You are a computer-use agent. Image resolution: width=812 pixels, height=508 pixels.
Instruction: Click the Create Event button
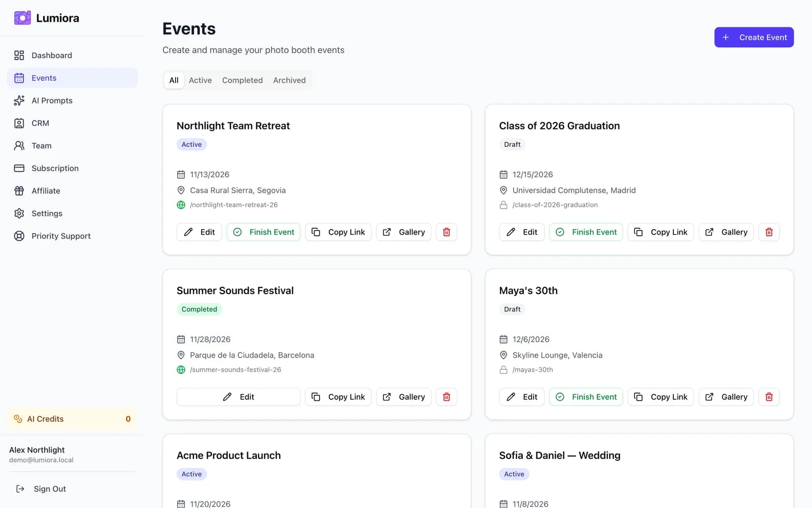pyautogui.click(x=754, y=37)
